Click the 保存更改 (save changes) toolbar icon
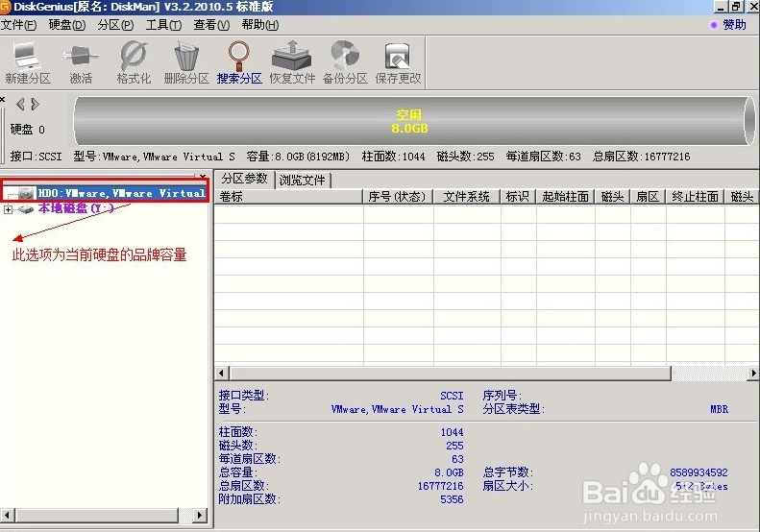The width and height of the screenshot is (760, 532). (x=398, y=63)
